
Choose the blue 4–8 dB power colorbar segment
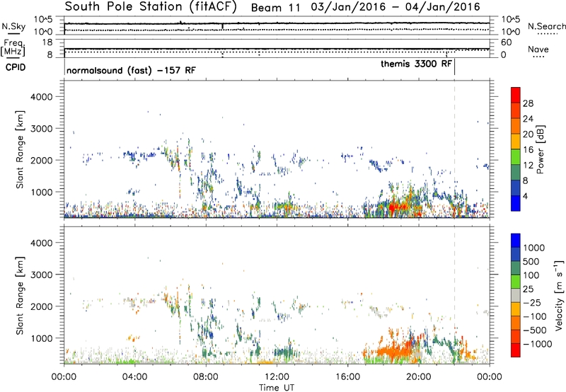point(516,188)
